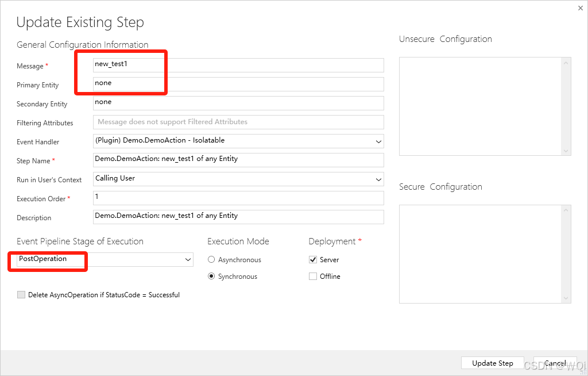This screenshot has width=588, height=376.
Task: Select the Synchronous radio button
Action: 211,276
